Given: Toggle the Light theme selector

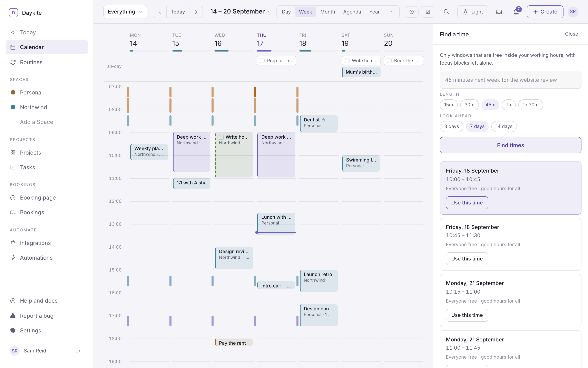Looking at the screenshot, I should click(x=473, y=12).
